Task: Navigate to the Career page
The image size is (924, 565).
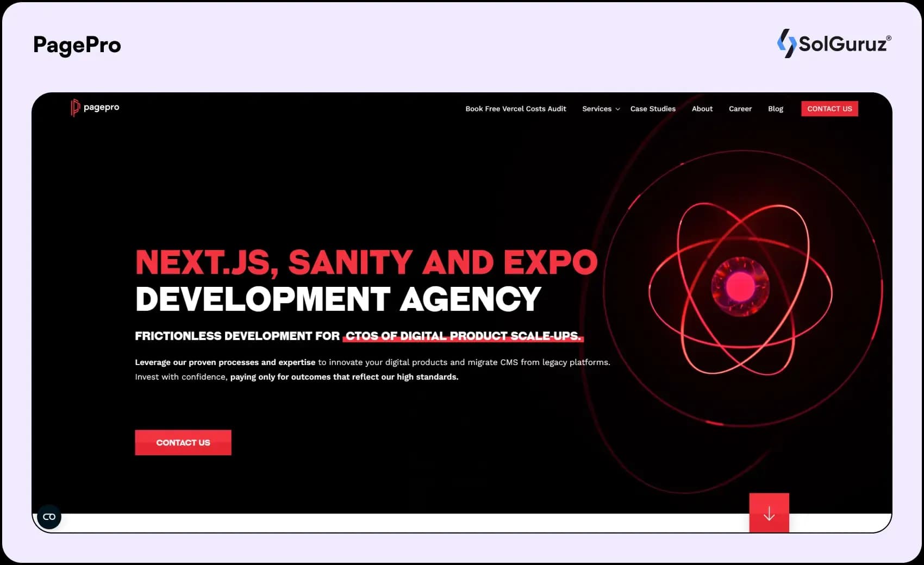Action: tap(740, 109)
